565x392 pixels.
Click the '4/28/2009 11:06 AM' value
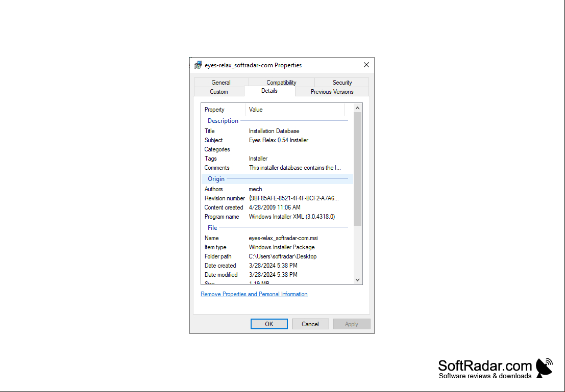point(275,207)
